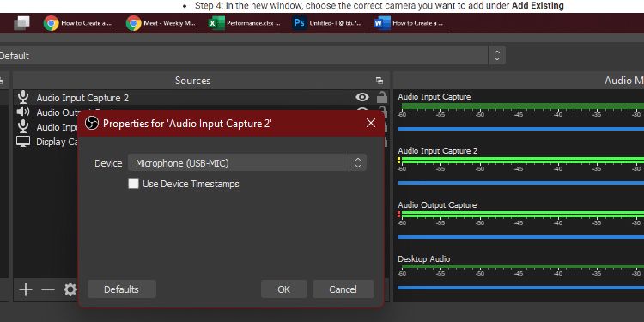Click the Audio Input Capture 2 label in the mixer
Screen dimensions: 644x322
pyautogui.click(x=437, y=151)
